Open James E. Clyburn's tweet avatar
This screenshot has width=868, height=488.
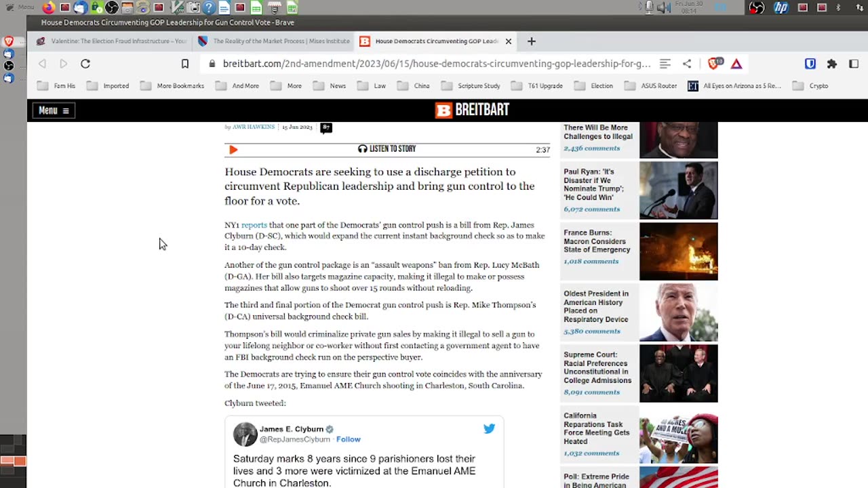245,434
